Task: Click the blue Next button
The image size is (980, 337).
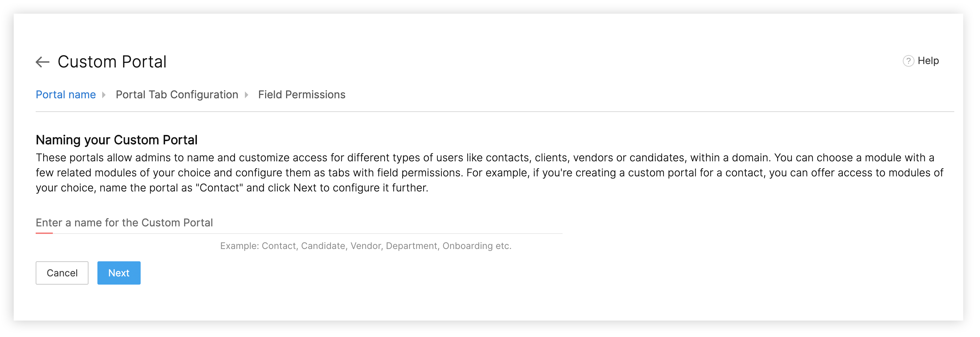Action: pyautogui.click(x=119, y=273)
